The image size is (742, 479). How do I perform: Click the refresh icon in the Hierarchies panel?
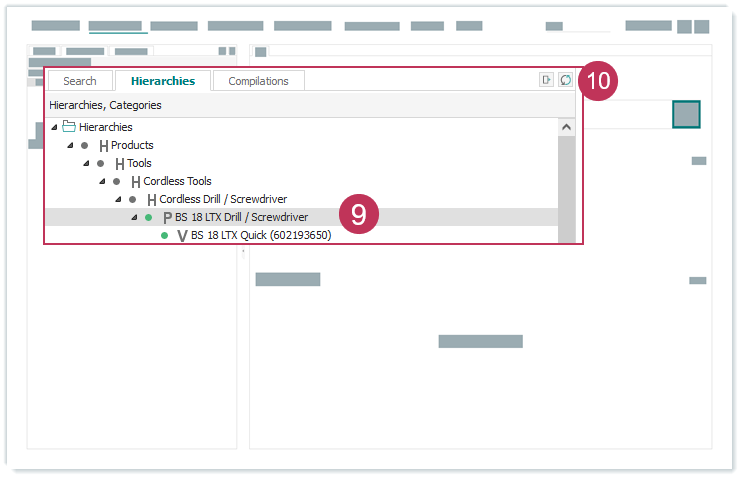(566, 80)
